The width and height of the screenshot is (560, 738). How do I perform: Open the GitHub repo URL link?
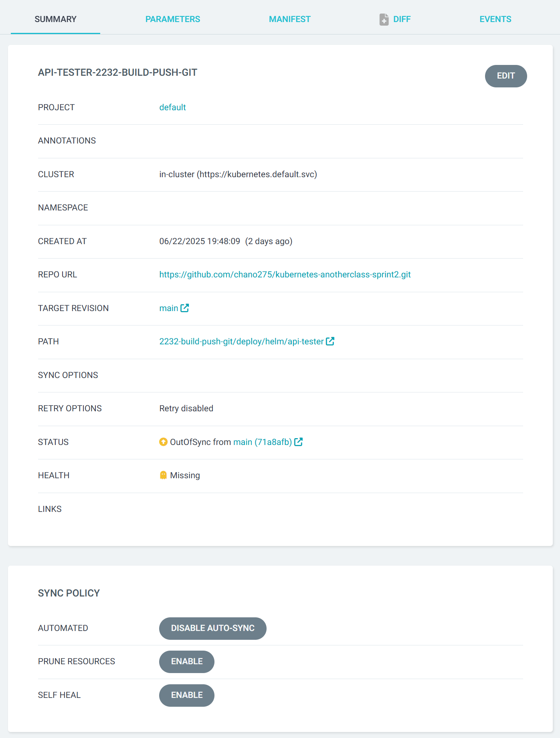point(285,275)
